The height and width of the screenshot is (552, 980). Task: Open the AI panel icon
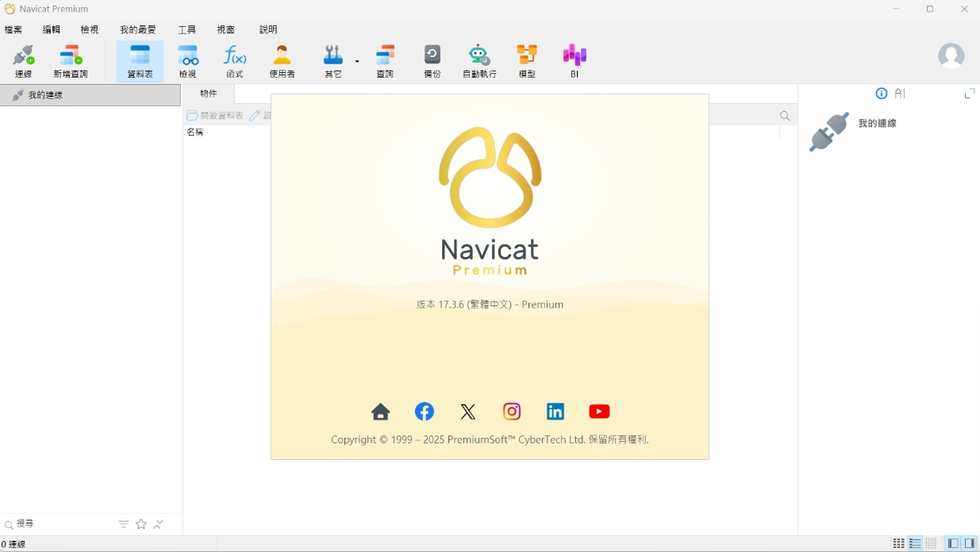pos(900,94)
